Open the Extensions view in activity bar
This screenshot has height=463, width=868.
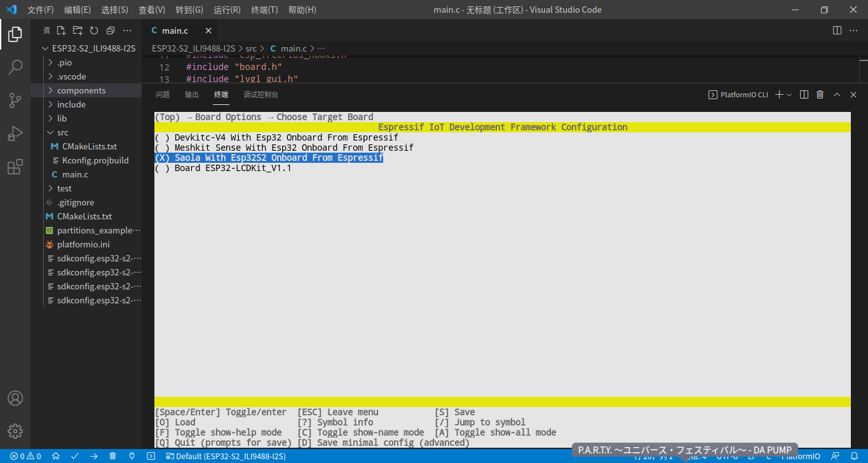pos(15,167)
